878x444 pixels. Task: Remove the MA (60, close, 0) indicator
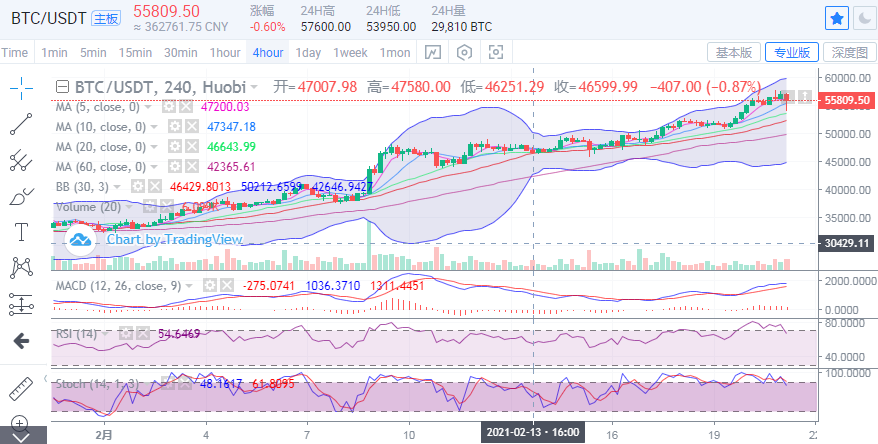[x=192, y=167]
